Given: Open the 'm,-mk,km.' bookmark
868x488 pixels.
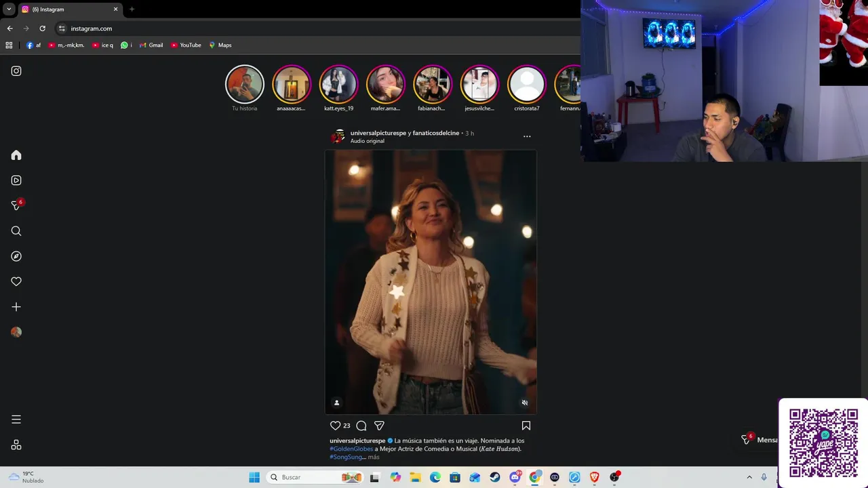Looking at the screenshot, I should tap(66, 45).
